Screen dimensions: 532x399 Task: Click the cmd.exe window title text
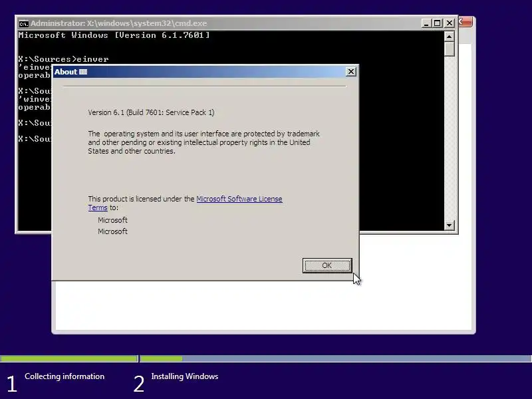(x=119, y=23)
